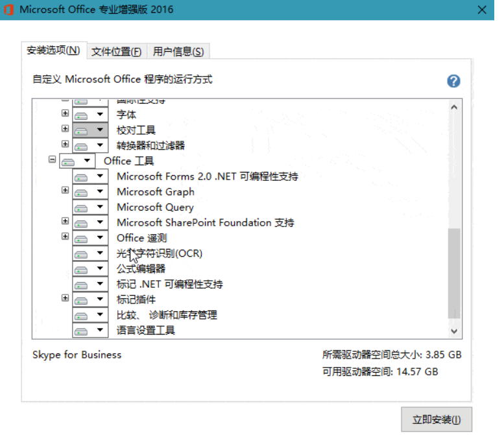Screen dimensions: 504x435
Task: Open install option dropdown for Microsoft Graph
Action: coord(90,192)
